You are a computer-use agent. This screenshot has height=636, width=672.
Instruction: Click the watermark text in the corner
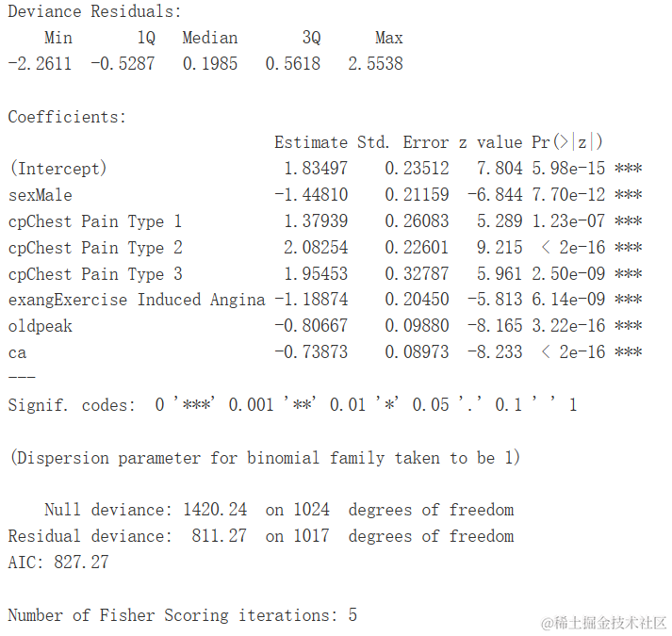pyautogui.click(x=604, y=623)
